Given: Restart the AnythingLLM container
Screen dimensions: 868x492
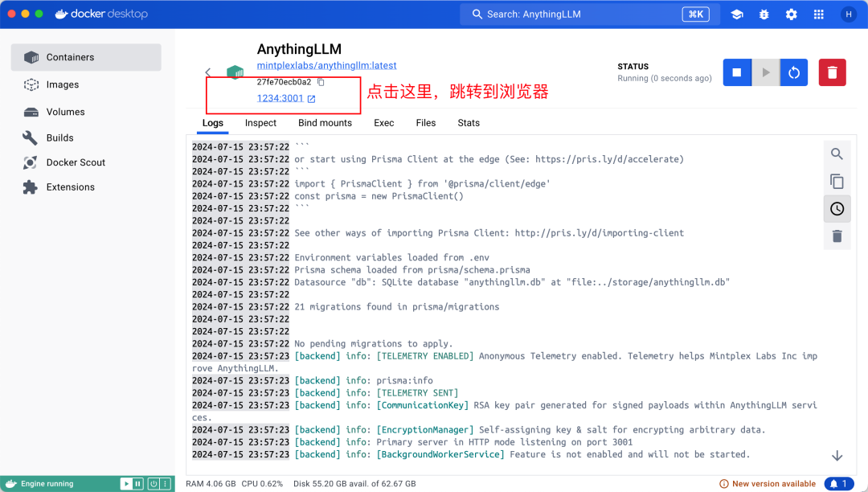Looking at the screenshot, I should pyautogui.click(x=794, y=72).
